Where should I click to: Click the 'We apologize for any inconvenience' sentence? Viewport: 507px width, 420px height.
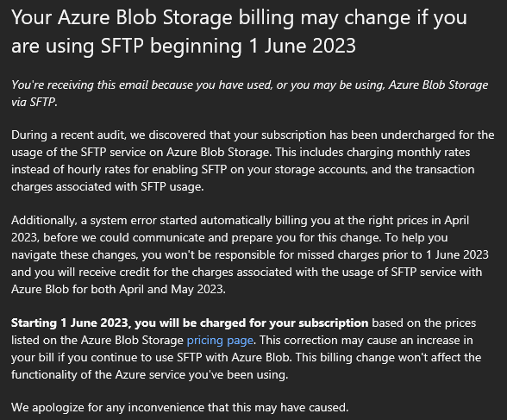click(x=179, y=407)
